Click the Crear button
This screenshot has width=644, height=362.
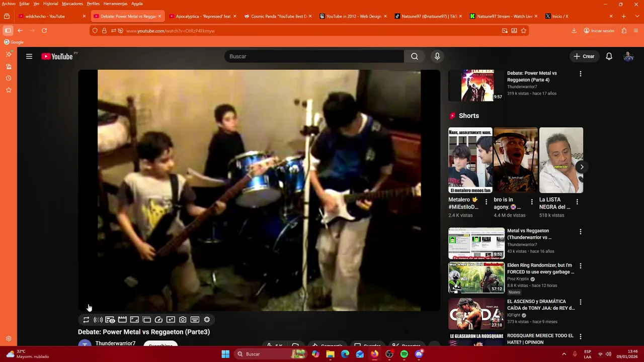[585, 56]
